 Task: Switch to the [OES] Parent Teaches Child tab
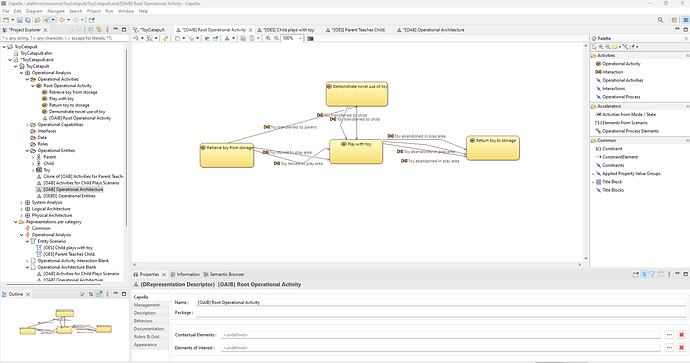[x=355, y=30]
